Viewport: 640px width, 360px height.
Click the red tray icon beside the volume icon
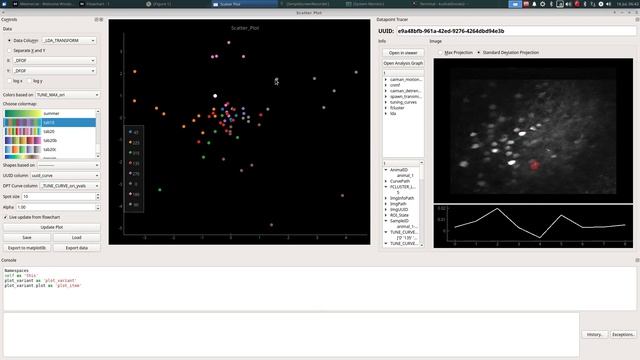577,4
